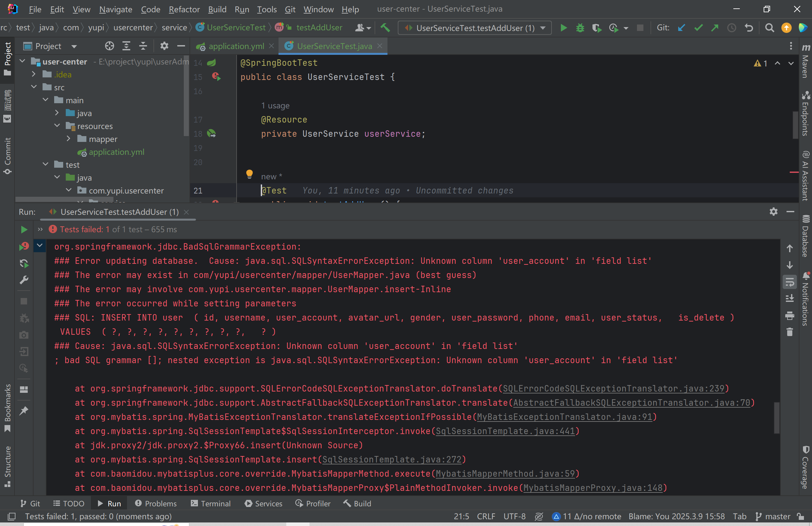Pin the Run tab
This screenshot has width=812, height=526.
pyautogui.click(x=24, y=411)
